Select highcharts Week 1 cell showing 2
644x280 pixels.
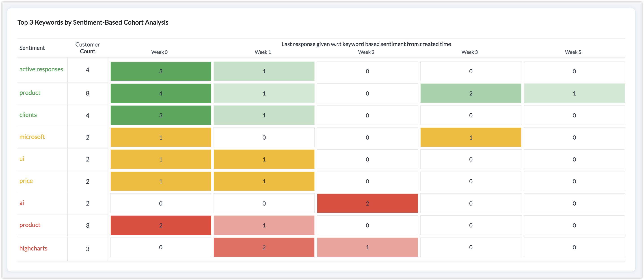pyautogui.click(x=264, y=247)
